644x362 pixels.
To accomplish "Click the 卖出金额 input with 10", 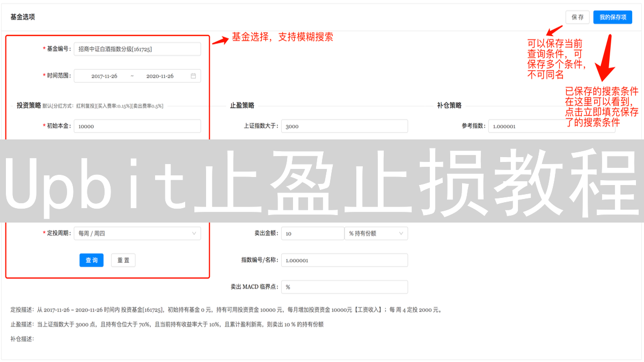I will 312,233.
